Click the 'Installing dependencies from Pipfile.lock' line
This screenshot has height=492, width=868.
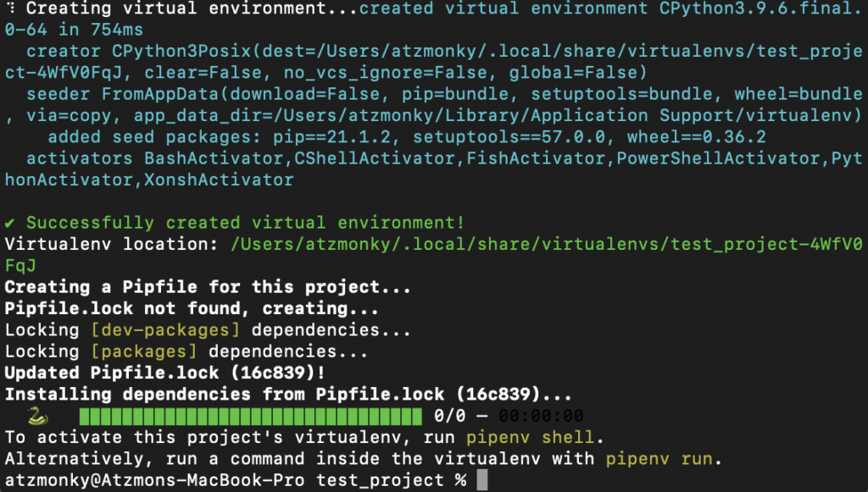click(288, 395)
